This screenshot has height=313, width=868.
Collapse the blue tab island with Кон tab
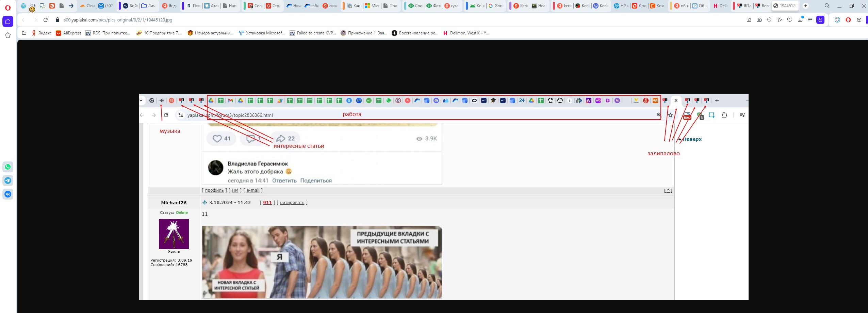(x=467, y=6)
